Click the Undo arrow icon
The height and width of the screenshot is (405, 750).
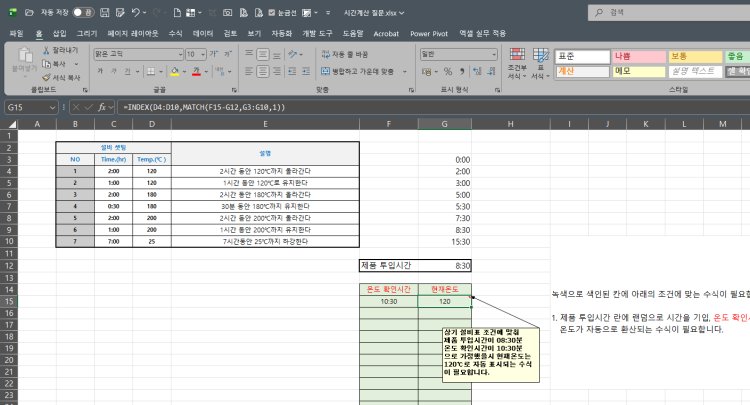click(134, 12)
